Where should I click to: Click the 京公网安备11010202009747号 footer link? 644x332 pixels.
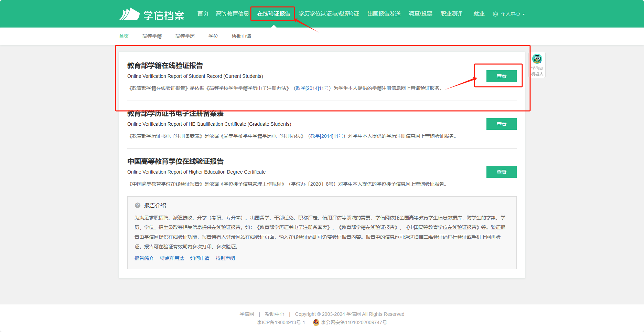tap(354, 322)
